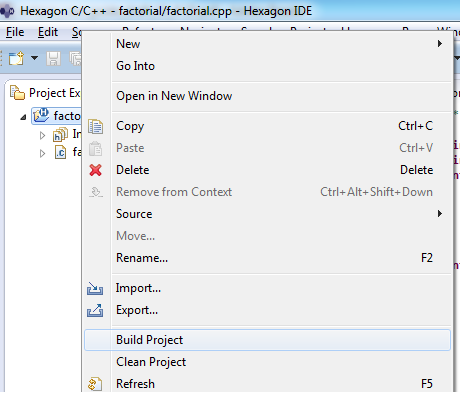460x405 pixels.
Task: Click the red Delete X icon
Action: (95, 170)
